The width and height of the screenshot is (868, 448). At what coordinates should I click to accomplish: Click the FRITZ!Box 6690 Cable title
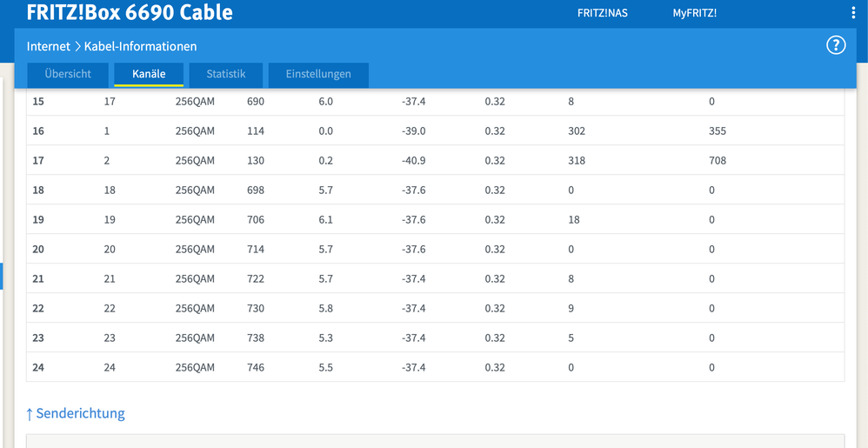click(130, 13)
